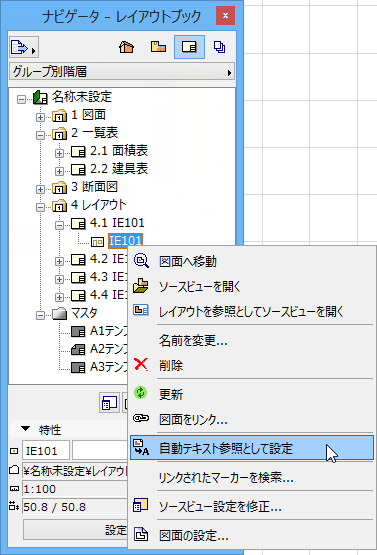Select the マスタ folder icon
Viewport: 377px width, 555px height.
click(x=59, y=314)
